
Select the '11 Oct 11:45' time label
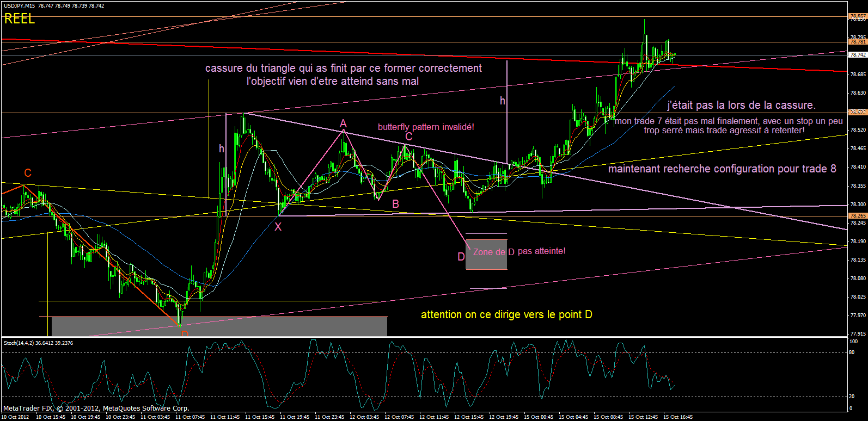click(225, 417)
